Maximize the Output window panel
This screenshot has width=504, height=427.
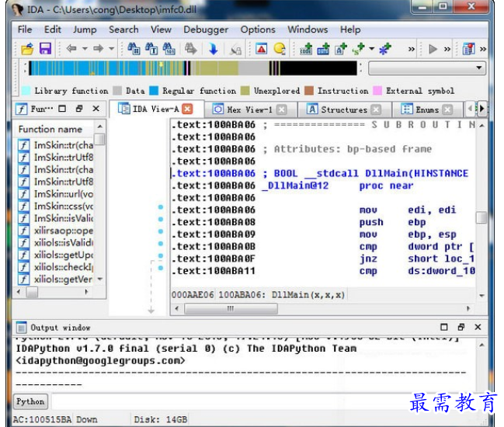pyautogui.click(x=444, y=327)
